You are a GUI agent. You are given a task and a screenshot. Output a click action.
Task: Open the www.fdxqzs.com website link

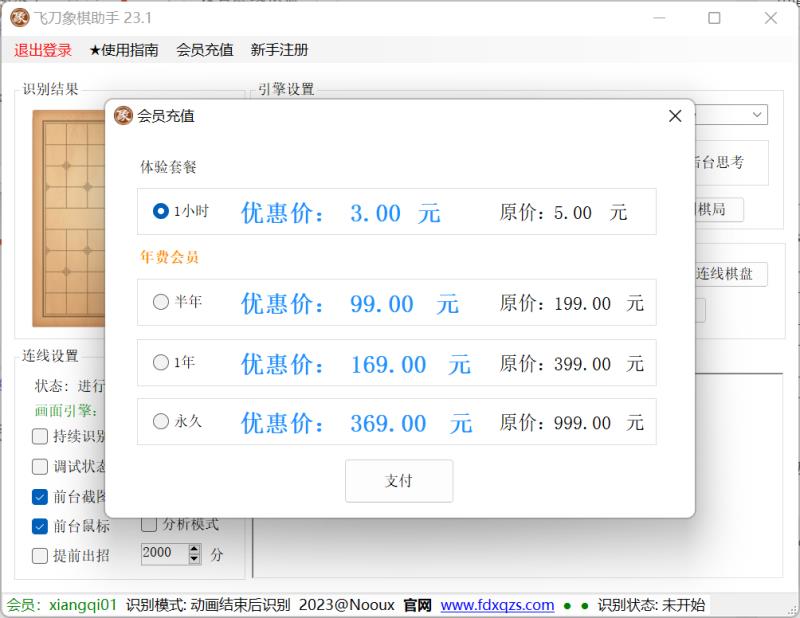pyautogui.click(x=497, y=605)
